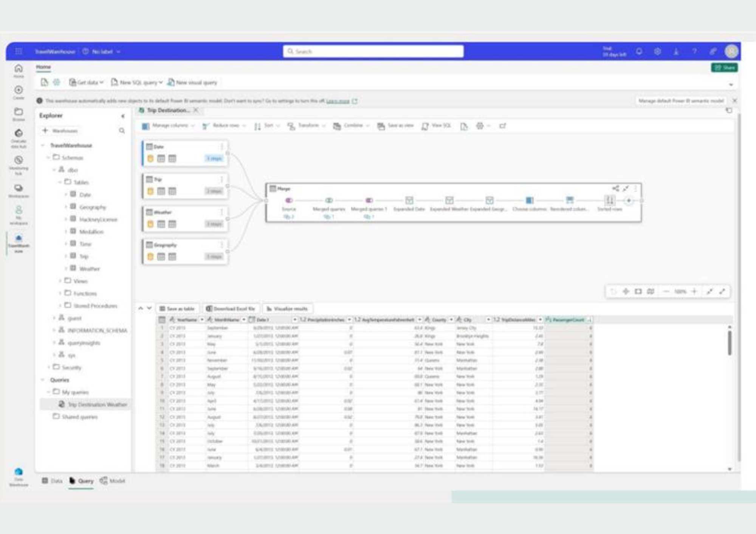Expand the INFORMATION_SCHEMA schema node
Image resolution: width=756 pixels, height=534 pixels.
click(54, 330)
